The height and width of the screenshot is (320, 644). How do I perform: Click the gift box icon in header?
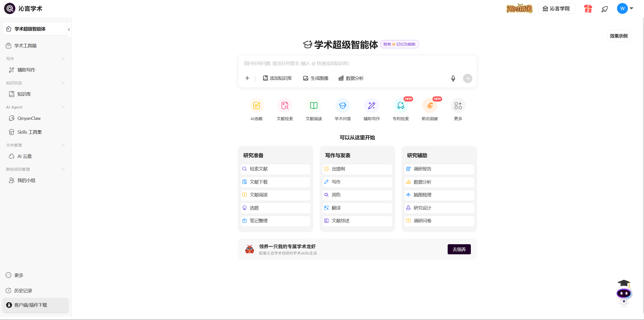(588, 9)
